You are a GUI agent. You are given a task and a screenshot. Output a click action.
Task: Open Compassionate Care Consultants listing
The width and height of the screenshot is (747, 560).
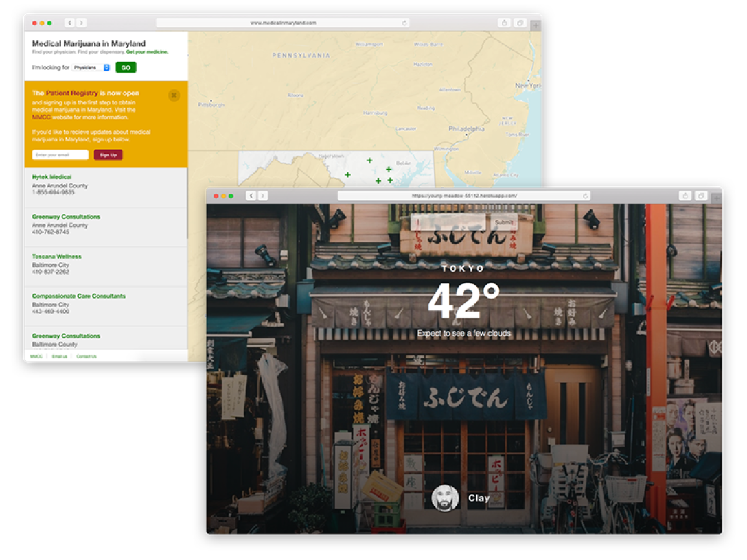pos(78,296)
